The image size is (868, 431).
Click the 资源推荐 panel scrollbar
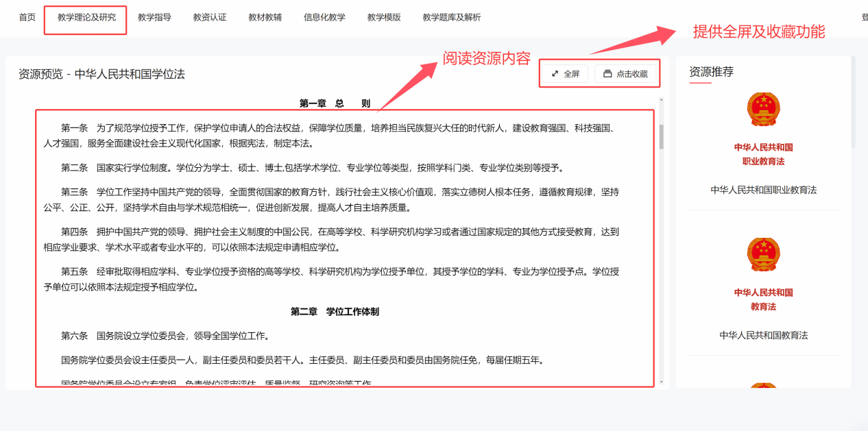click(x=853, y=103)
